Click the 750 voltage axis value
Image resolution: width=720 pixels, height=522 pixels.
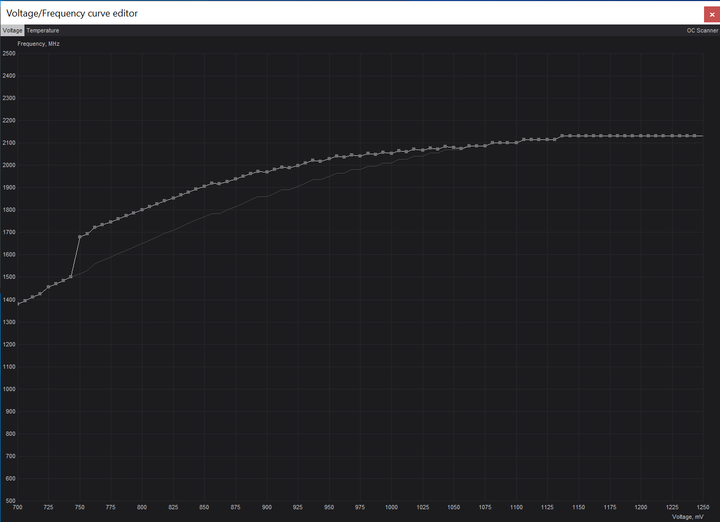(x=79, y=507)
